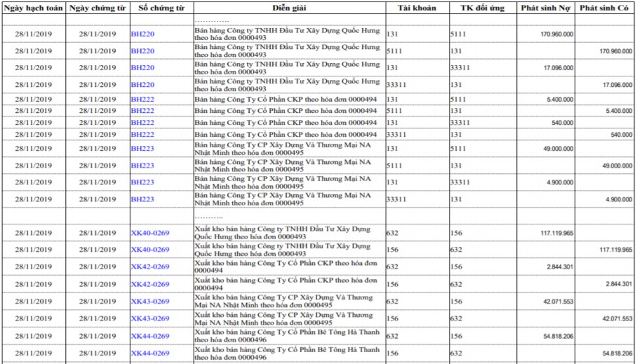Open BH220 link in the 17.096.000 credit row

tap(142, 85)
